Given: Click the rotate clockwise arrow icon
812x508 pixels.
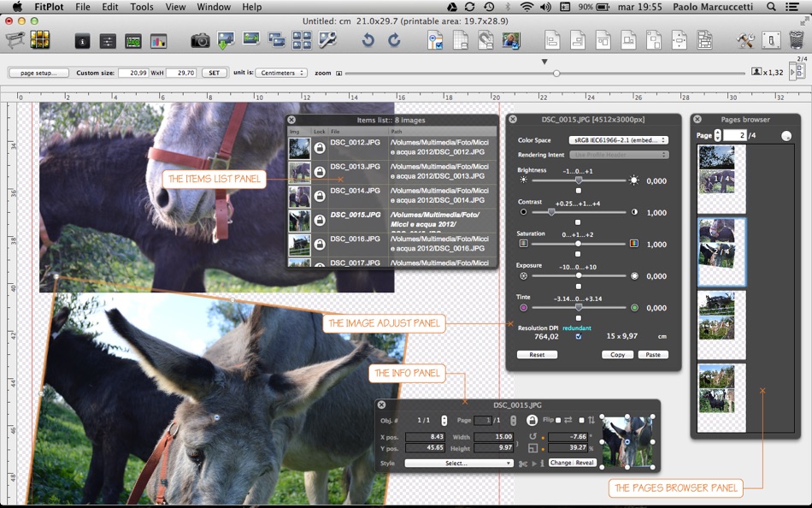Looking at the screenshot, I should [x=394, y=40].
